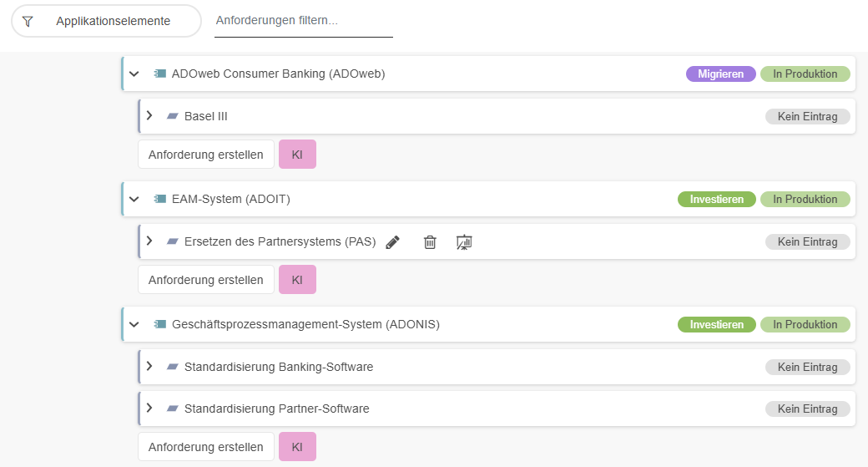This screenshot has height=467, width=868.
Task: Click the requirement icon beside Basel III
Action: coord(173,116)
